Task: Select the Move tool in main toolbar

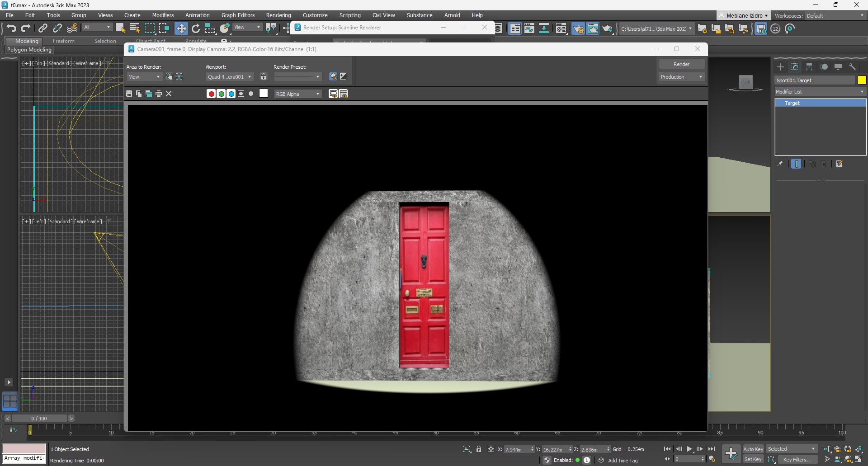Action: click(x=181, y=28)
